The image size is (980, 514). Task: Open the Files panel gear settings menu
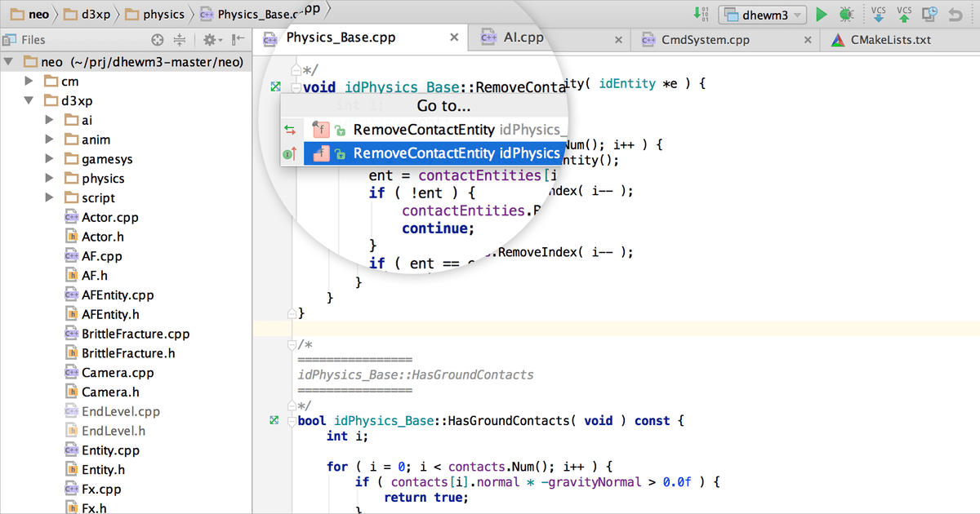[x=212, y=40]
